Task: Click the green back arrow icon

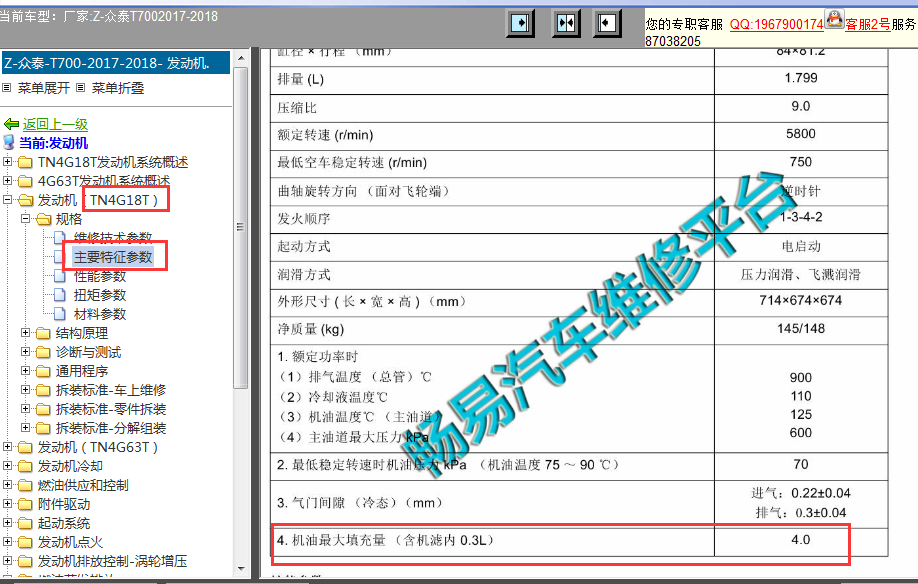Action: [11, 124]
